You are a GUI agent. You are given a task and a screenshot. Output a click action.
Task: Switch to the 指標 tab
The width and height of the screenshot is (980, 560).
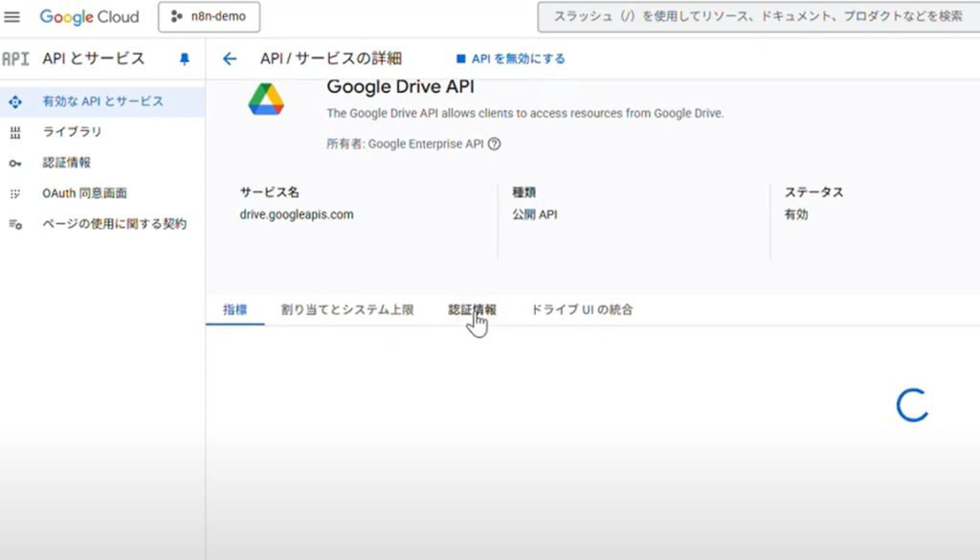[235, 309]
